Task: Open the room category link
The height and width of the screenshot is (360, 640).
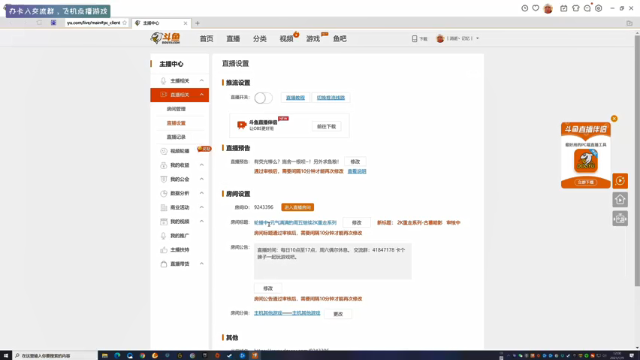Action: (287, 313)
